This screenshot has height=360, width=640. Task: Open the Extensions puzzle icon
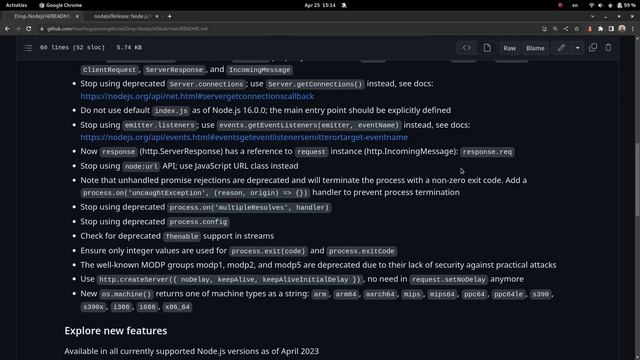coord(600,29)
